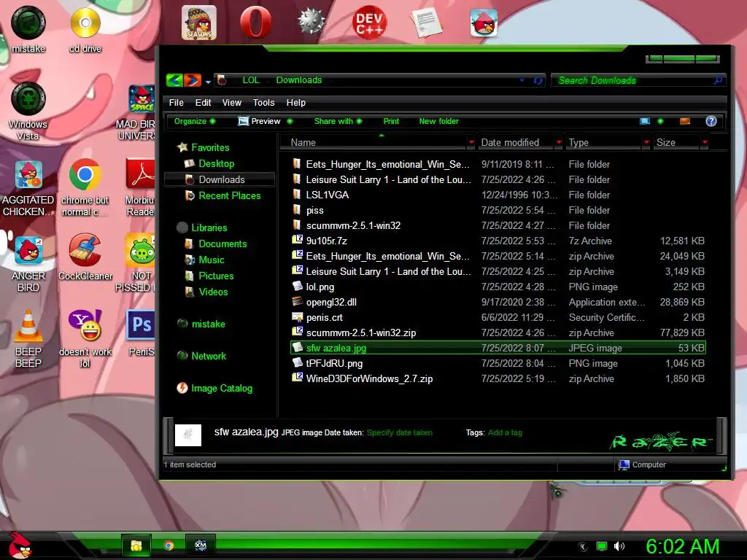Open the Type column filter dropdown

pos(646,142)
